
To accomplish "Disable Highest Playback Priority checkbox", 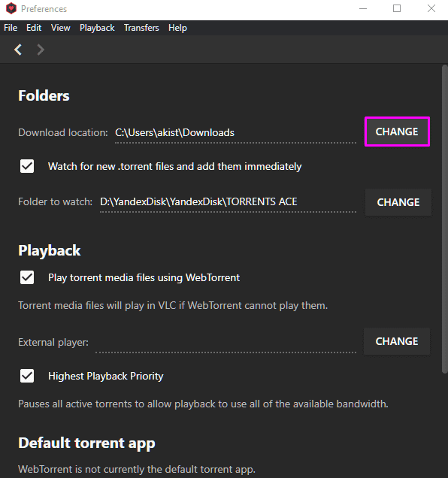I will [27, 376].
